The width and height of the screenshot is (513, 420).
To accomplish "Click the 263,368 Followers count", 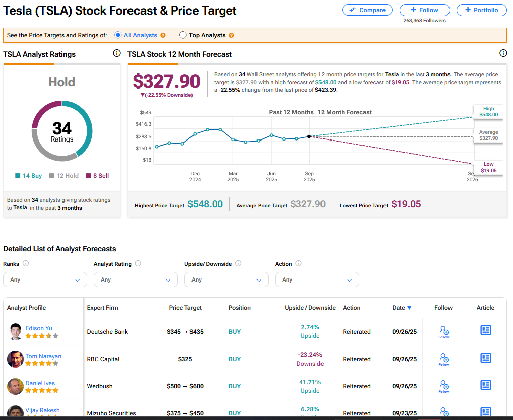I will tap(424, 20).
